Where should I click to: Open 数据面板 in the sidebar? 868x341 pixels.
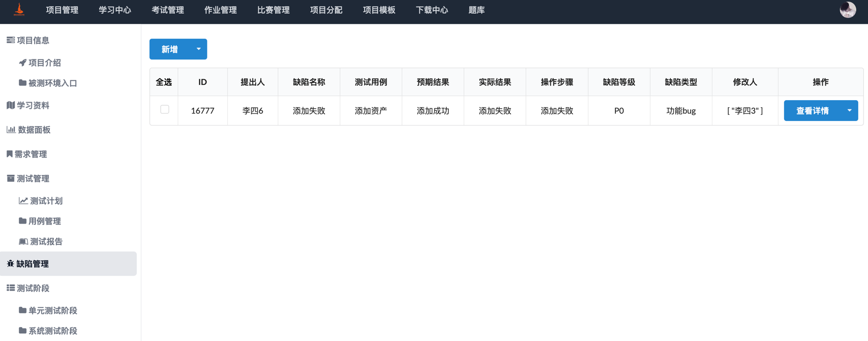(34, 130)
